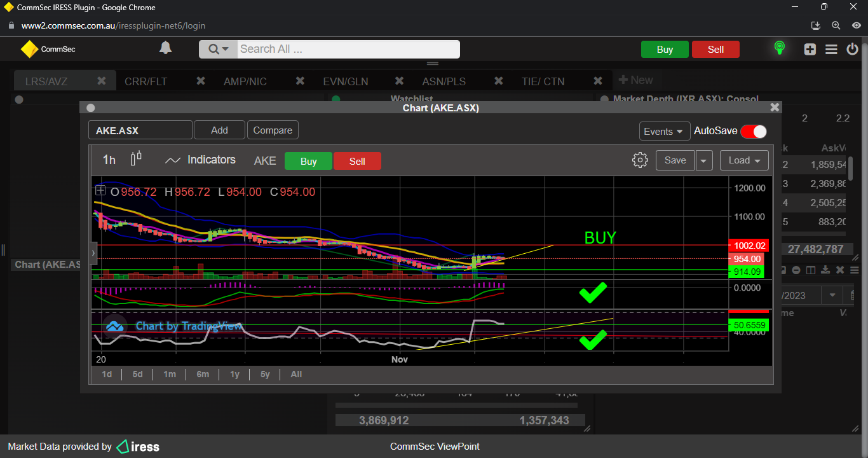
Task: Click the green lightbulb hints icon
Action: pos(779,48)
